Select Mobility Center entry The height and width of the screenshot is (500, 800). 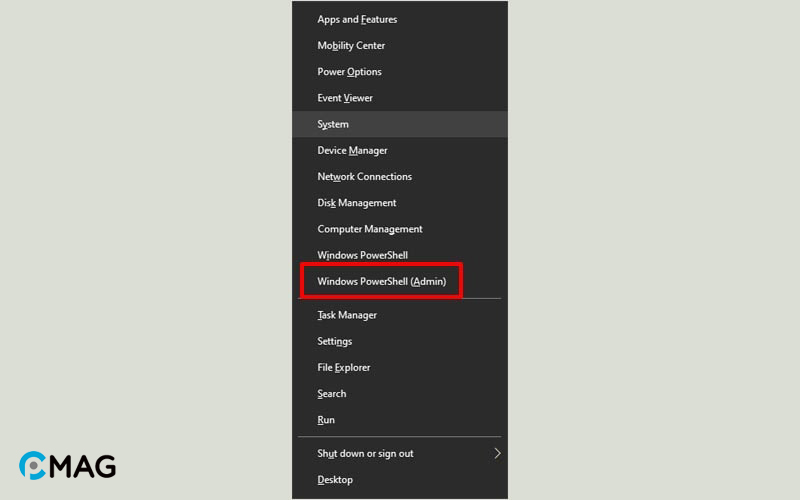pos(399,45)
